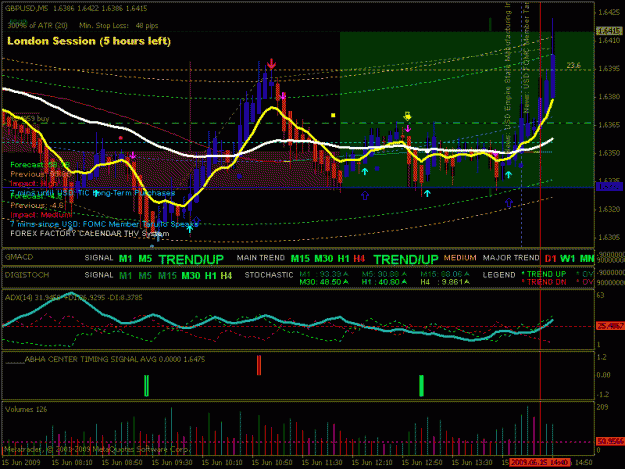Click the M30: 48.50 stochastic value
The width and height of the screenshot is (625, 469).
(x=324, y=282)
